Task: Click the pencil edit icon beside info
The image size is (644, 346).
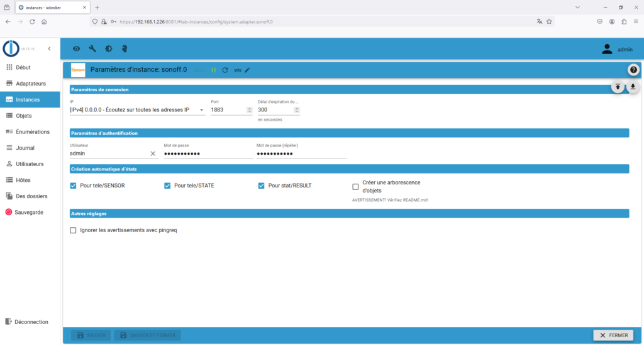Action: click(247, 70)
